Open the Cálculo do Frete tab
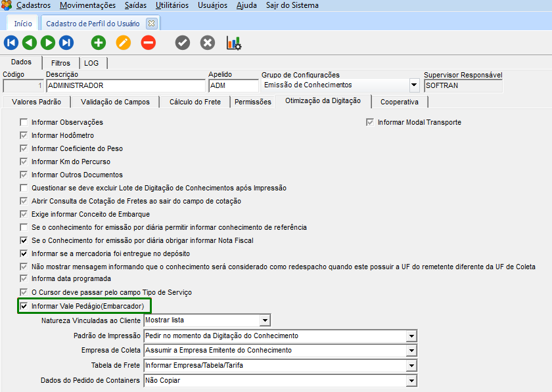 click(x=195, y=102)
